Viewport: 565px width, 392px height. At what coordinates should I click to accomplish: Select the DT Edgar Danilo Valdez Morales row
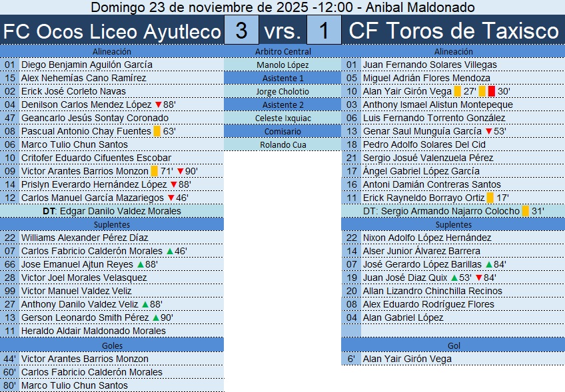point(112,211)
